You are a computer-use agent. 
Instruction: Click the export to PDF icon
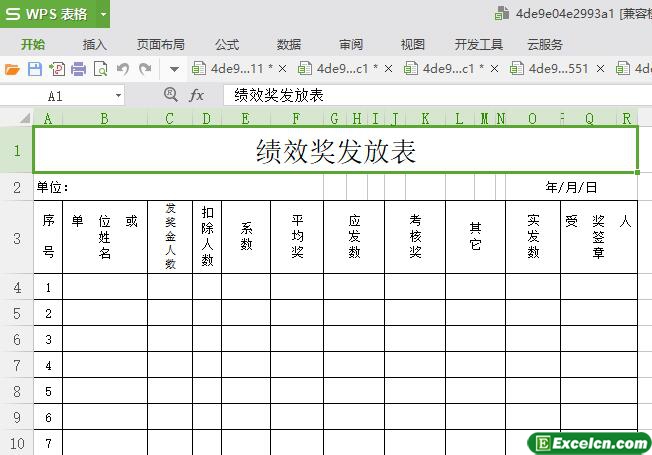tap(57, 69)
